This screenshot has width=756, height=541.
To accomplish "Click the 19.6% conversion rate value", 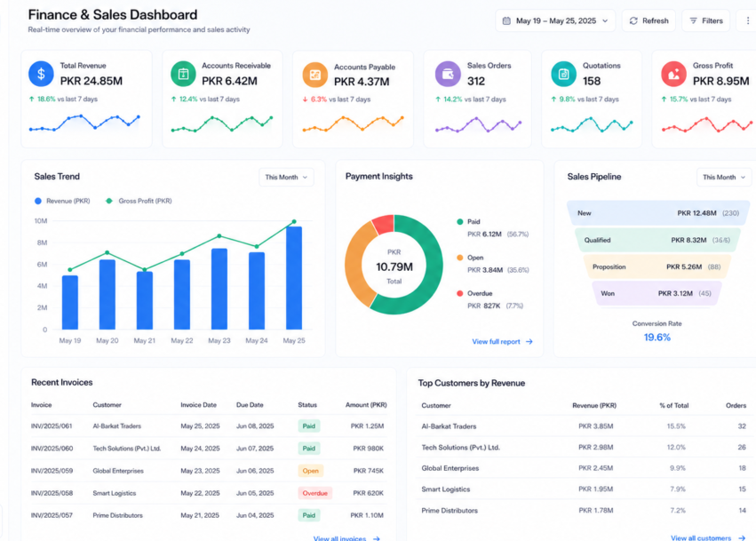I will click(657, 337).
